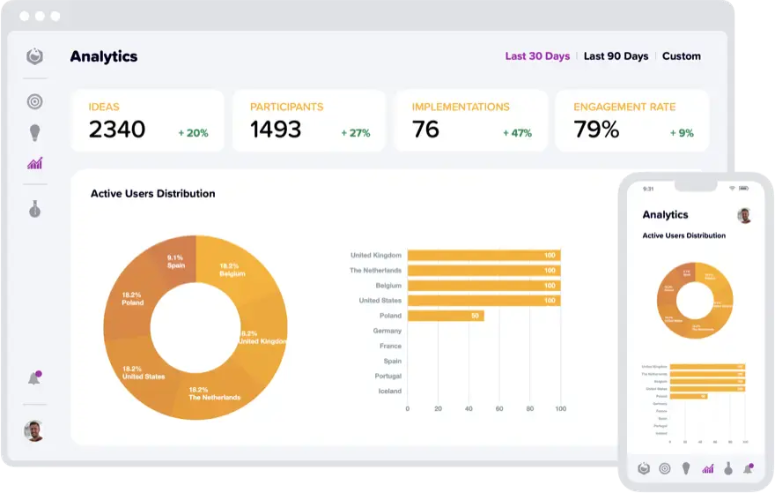Open the Implementations 76 stat card
The image size is (775, 493).
[471, 121]
